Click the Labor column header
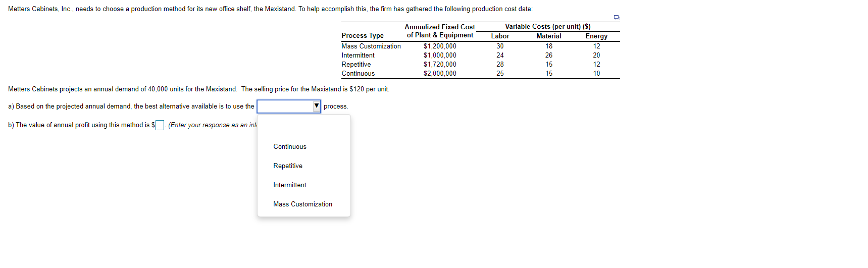868x268 pixels. pyautogui.click(x=500, y=36)
